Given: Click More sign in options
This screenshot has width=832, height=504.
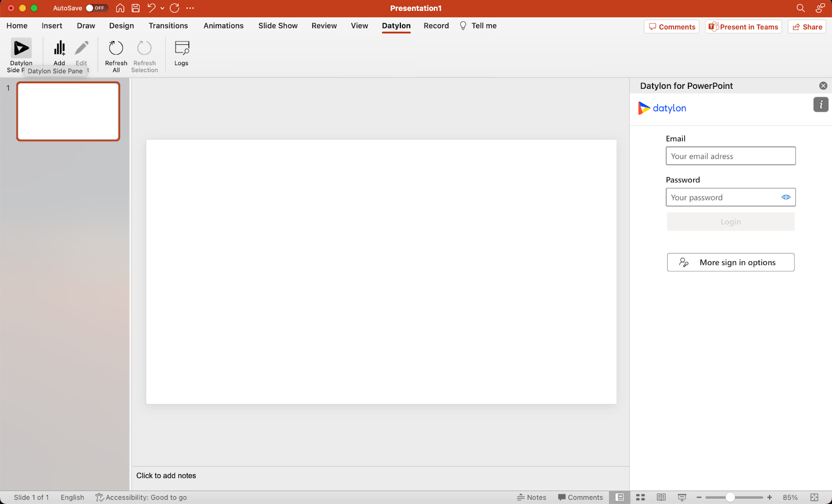Looking at the screenshot, I should (x=731, y=262).
